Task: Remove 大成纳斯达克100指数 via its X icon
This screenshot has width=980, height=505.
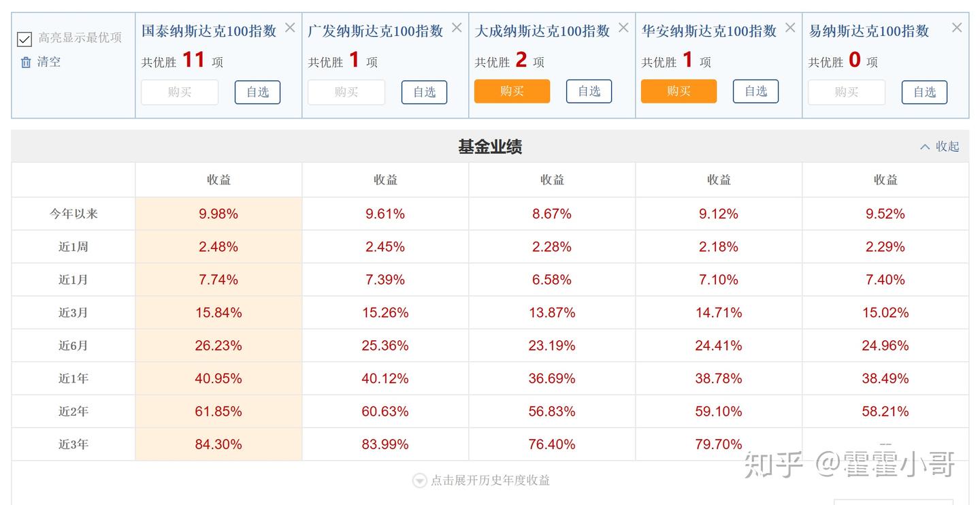Action: [623, 27]
